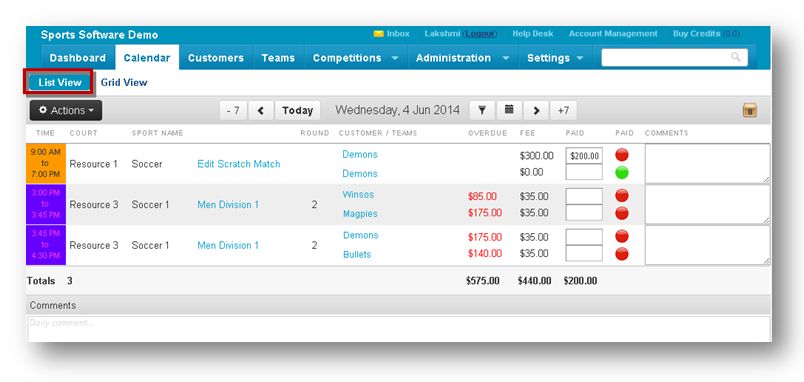The image size is (804, 382).
Task: Jump back seven days button
Action: (233, 110)
